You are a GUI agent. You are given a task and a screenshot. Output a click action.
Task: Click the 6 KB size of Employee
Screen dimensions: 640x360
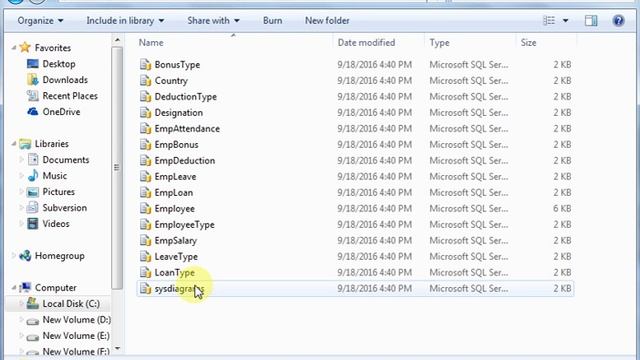click(562, 209)
